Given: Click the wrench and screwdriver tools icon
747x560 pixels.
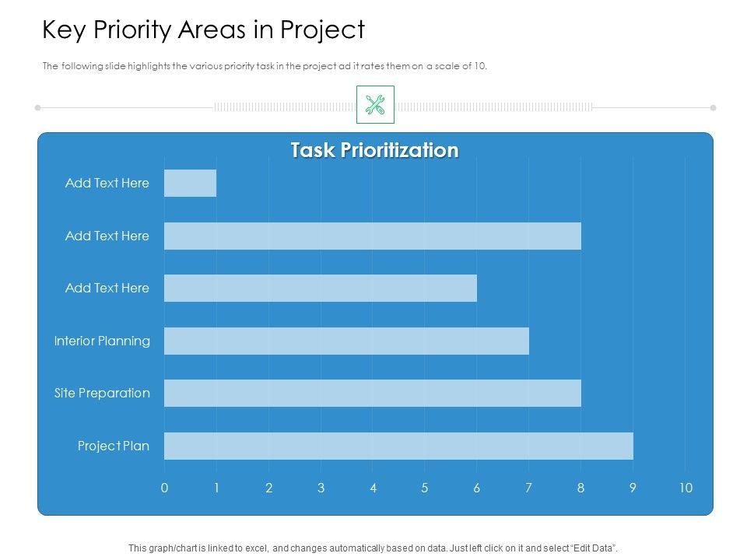Looking at the screenshot, I should pyautogui.click(x=375, y=105).
